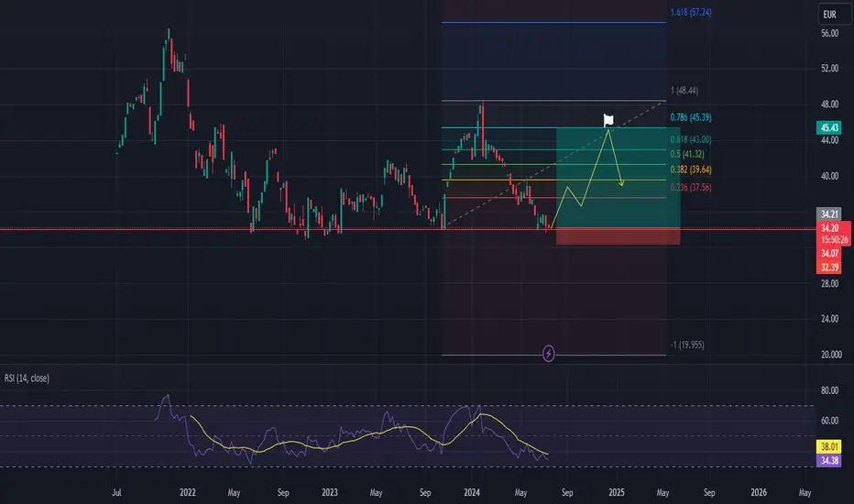Click the 80.00 RSI axis label
The image size is (854, 504).
click(x=829, y=390)
